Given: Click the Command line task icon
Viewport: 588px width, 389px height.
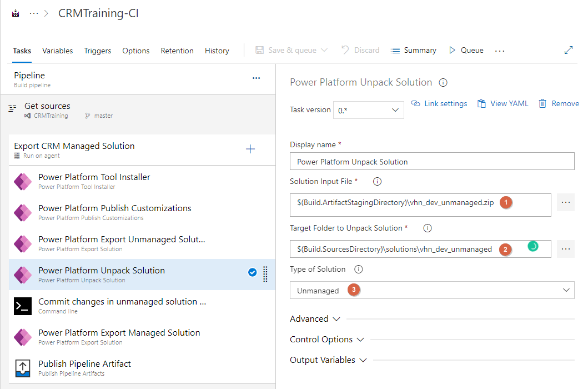Looking at the screenshot, I should 23,306.
